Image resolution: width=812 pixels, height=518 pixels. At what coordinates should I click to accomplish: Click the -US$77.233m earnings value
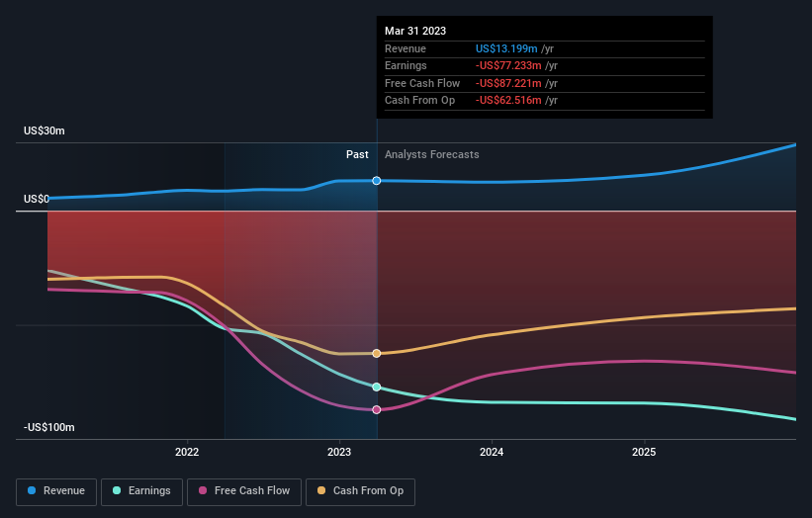[508, 65]
